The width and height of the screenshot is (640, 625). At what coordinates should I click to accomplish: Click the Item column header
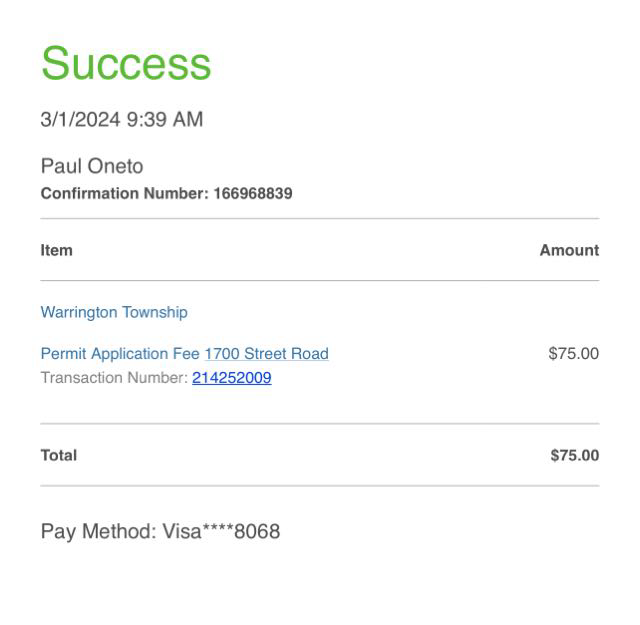56,251
